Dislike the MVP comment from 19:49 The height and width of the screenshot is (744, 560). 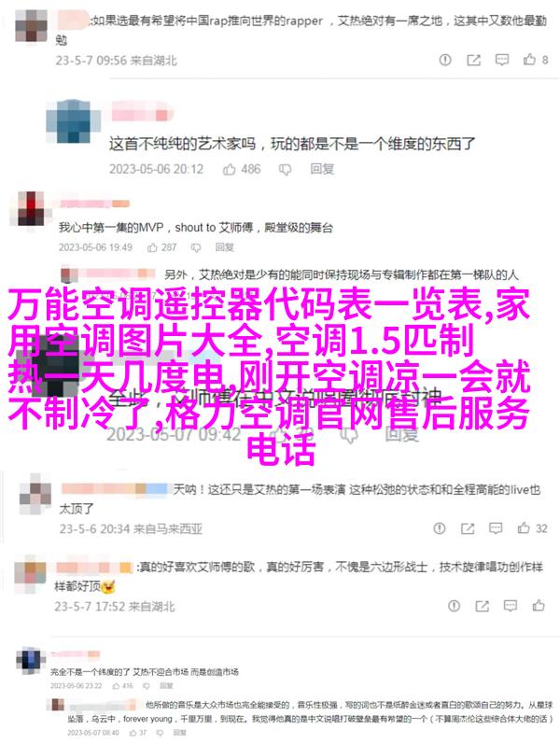tap(195, 247)
